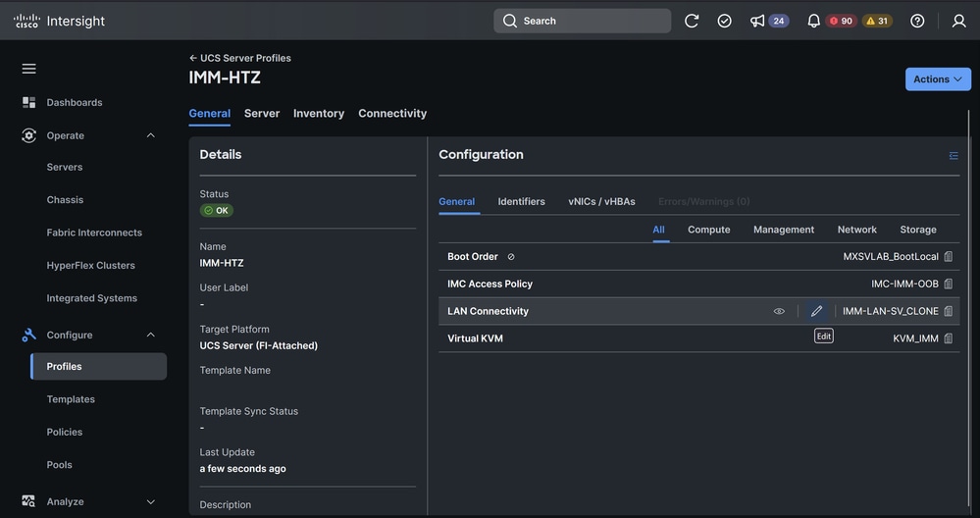View LAN Connectivity policy with eye icon

[779, 311]
